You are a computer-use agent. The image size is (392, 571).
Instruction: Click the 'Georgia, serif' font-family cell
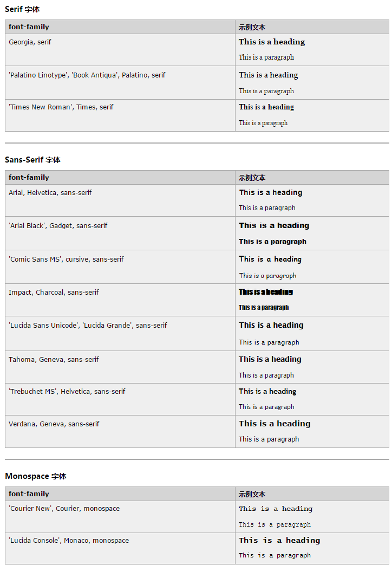click(x=30, y=42)
